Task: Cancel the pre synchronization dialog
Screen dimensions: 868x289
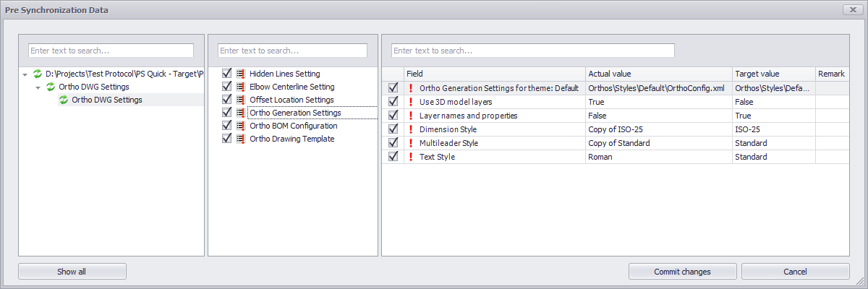Action: coord(795,272)
